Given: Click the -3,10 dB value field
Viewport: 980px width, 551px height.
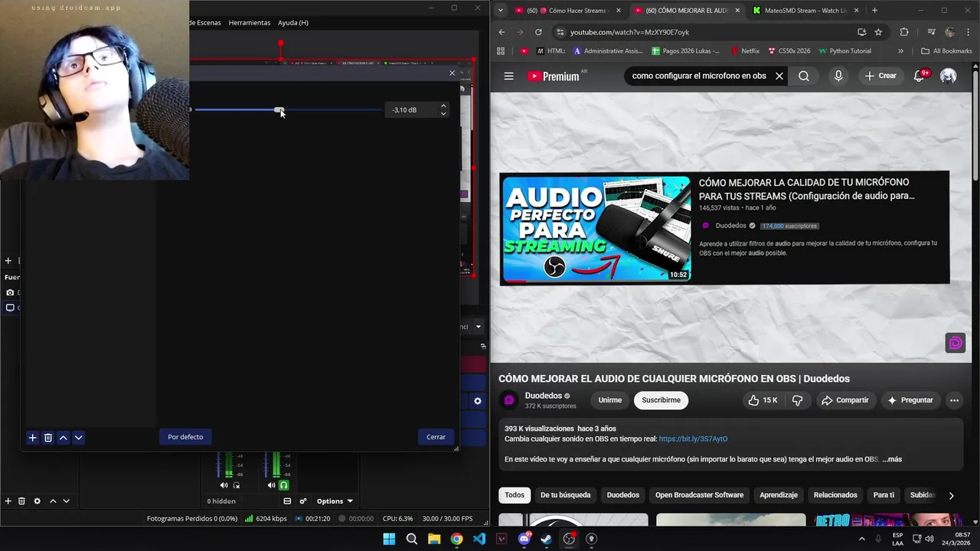Looking at the screenshot, I should (412, 110).
